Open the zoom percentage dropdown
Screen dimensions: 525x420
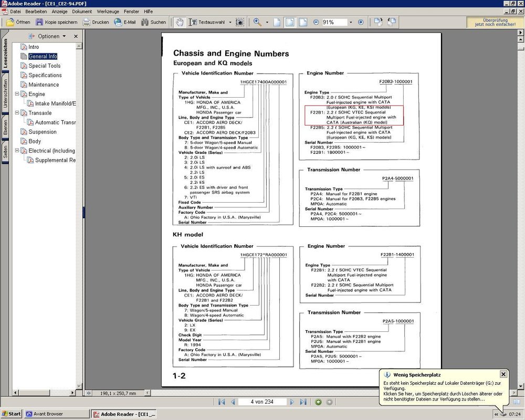[x=351, y=23]
